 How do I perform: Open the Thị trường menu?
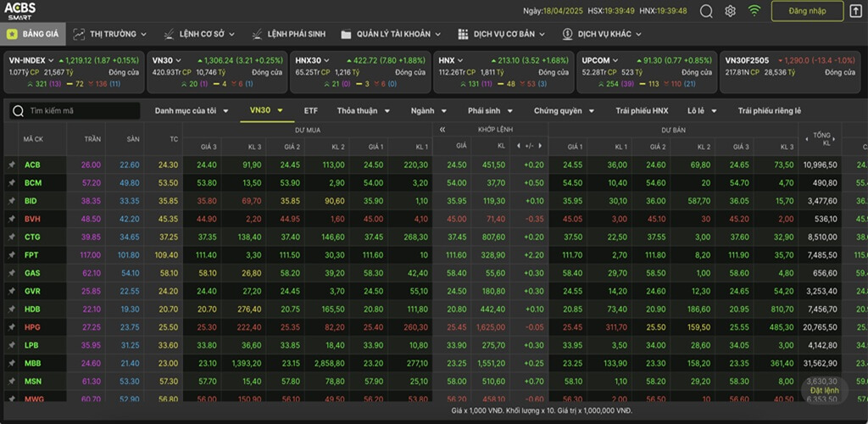110,34
